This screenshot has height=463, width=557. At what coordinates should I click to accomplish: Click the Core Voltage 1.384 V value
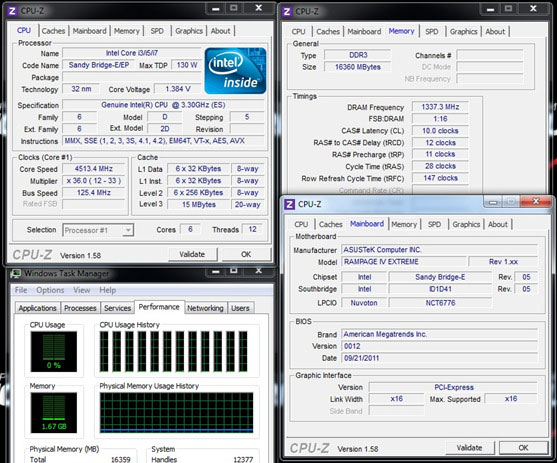tap(178, 89)
